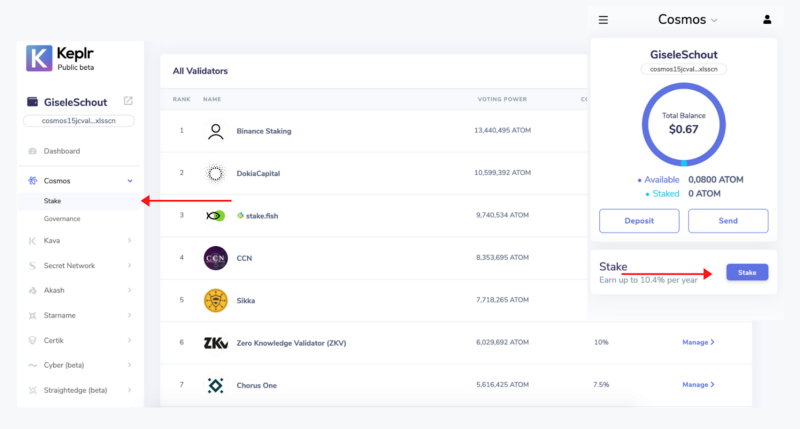The image size is (800, 429).
Task: Click the Kava icon in sidebar
Action: tap(32, 241)
